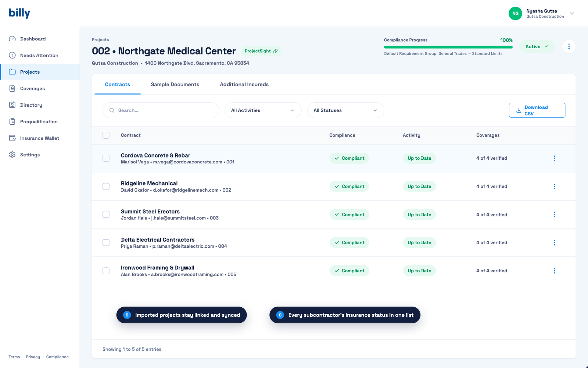The width and height of the screenshot is (588, 368).
Task: Switch to the Additional Insureds tab
Action: click(244, 84)
